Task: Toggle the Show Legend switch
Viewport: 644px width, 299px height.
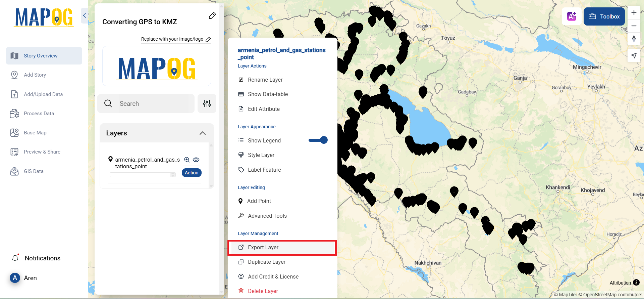Action: [318, 140]
